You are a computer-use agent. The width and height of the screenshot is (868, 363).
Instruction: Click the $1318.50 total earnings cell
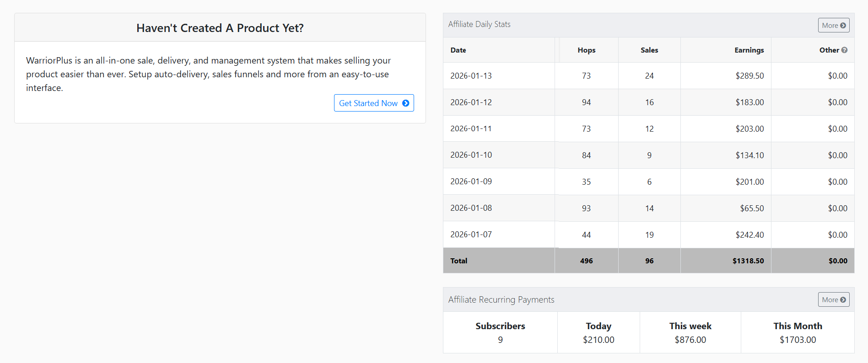tap(748, 261)
